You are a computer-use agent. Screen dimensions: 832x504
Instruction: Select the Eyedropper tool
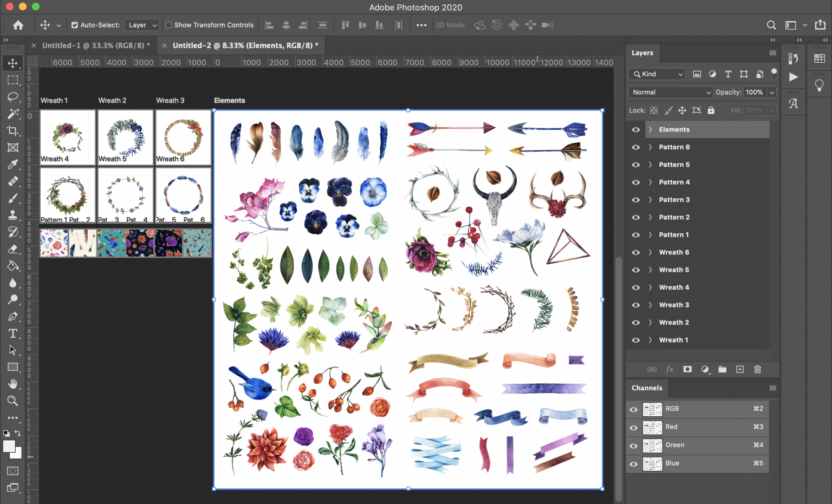12,165
